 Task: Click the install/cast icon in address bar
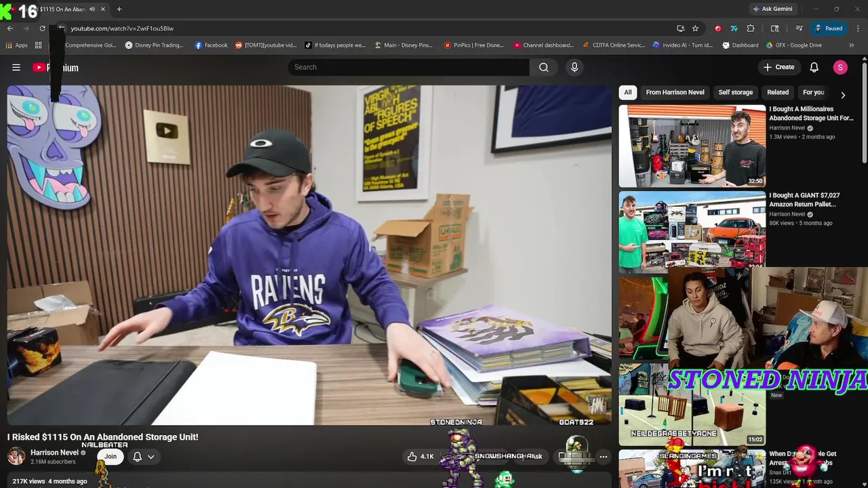[x=680, y=28]
